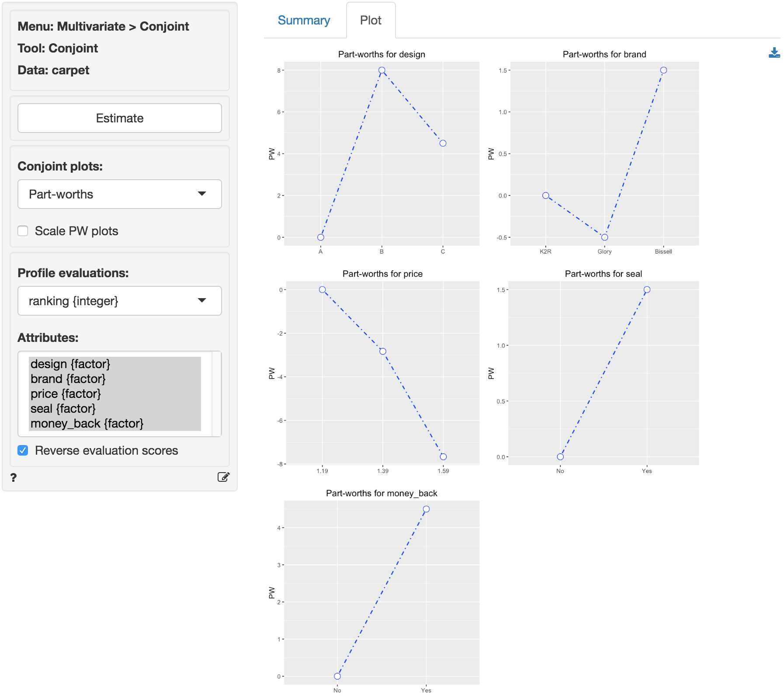This screenshot has width=784, height=696.
Task: Enable Scale PW plots checkbox
Action: pos(23,231)
